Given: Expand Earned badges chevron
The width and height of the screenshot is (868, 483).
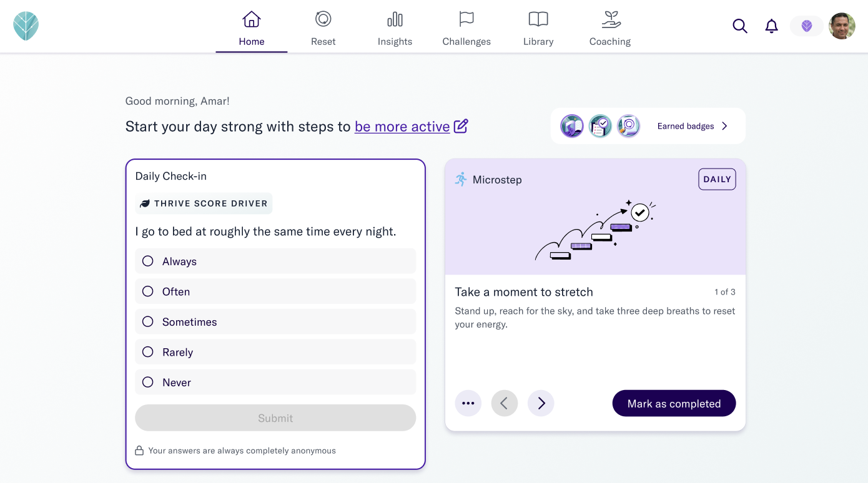Looking at the screenshot, I should coord(725,126).
